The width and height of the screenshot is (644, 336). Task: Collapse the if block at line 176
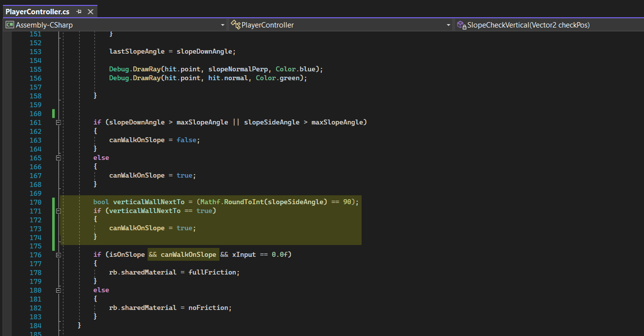tap(59, 255)
